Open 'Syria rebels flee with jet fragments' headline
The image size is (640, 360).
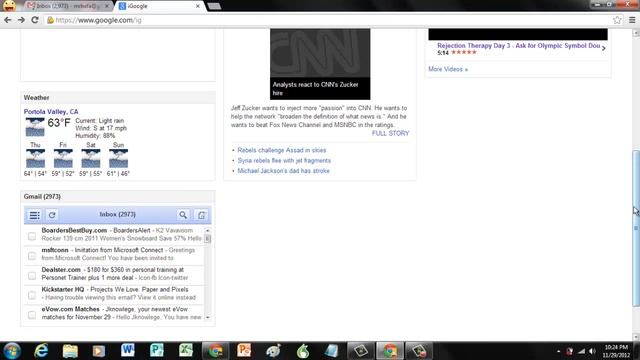click(284, 160)
